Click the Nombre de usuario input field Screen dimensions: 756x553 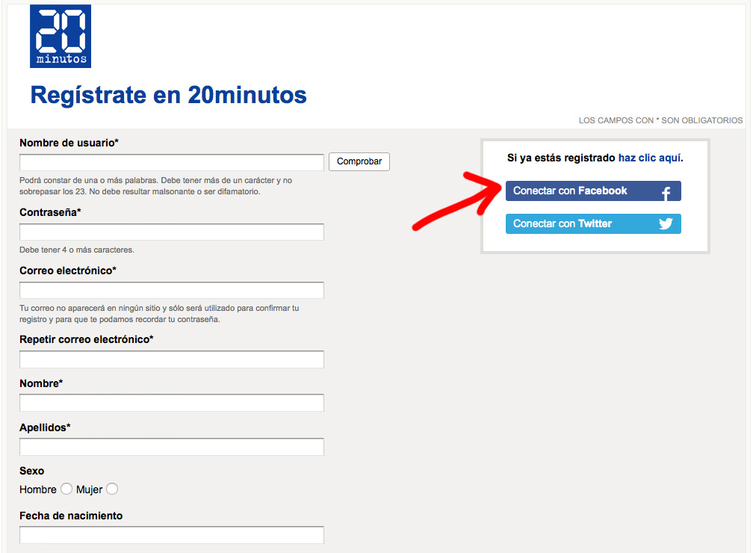pos(171,161)
